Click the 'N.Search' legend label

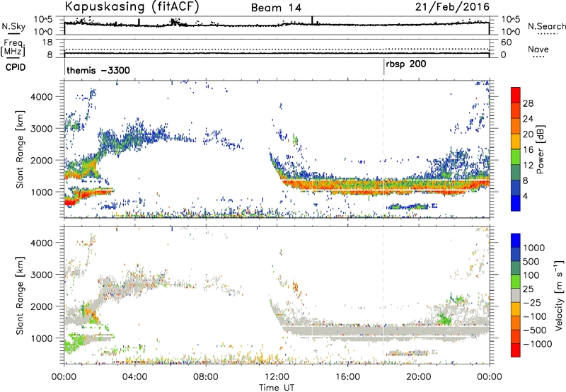(546, 26)
